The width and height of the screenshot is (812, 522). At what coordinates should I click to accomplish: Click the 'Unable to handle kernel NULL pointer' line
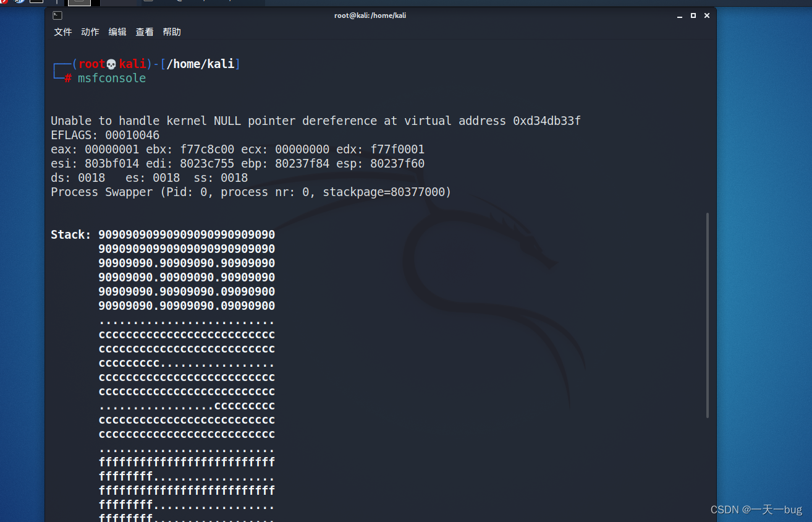pyautogui.click(x=316, y=121)
